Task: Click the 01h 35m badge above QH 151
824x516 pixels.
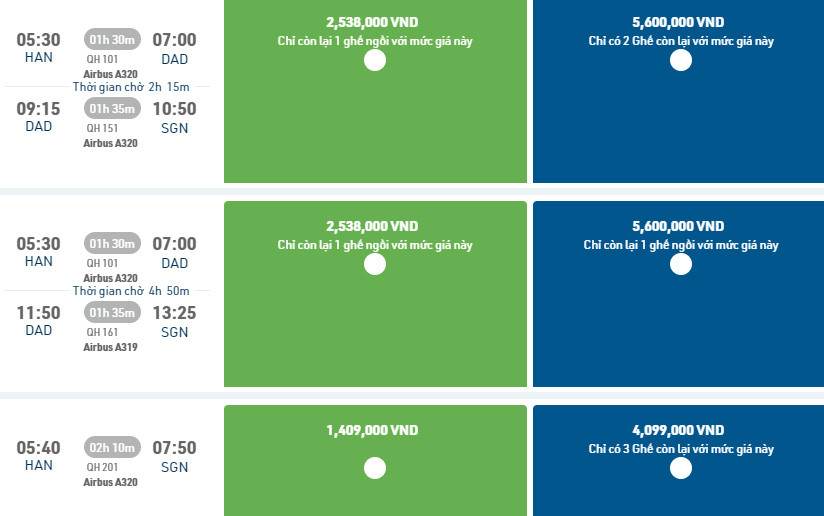Action: click(112, 108)
